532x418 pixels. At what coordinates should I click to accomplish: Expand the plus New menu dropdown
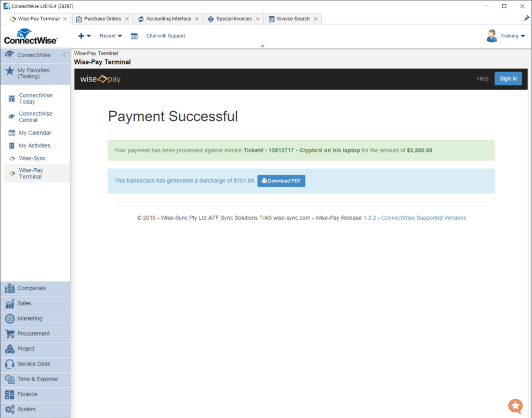point(85,36)
